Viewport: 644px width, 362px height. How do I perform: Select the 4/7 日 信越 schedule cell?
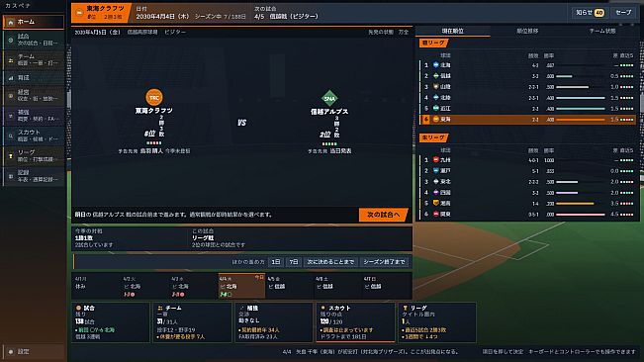tap(386, 286)
